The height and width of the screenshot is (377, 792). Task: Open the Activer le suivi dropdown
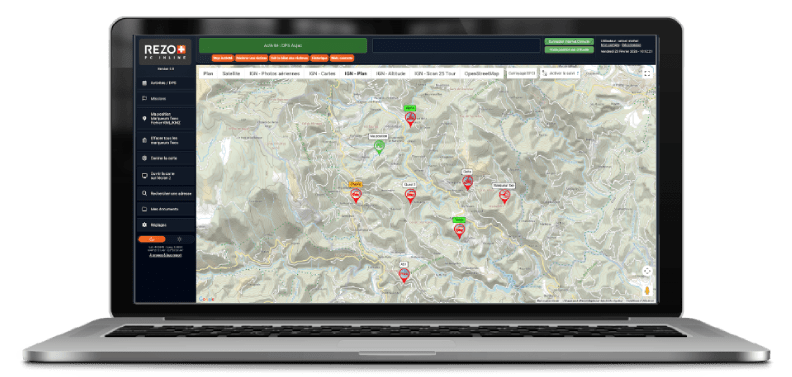click(561, 74)
